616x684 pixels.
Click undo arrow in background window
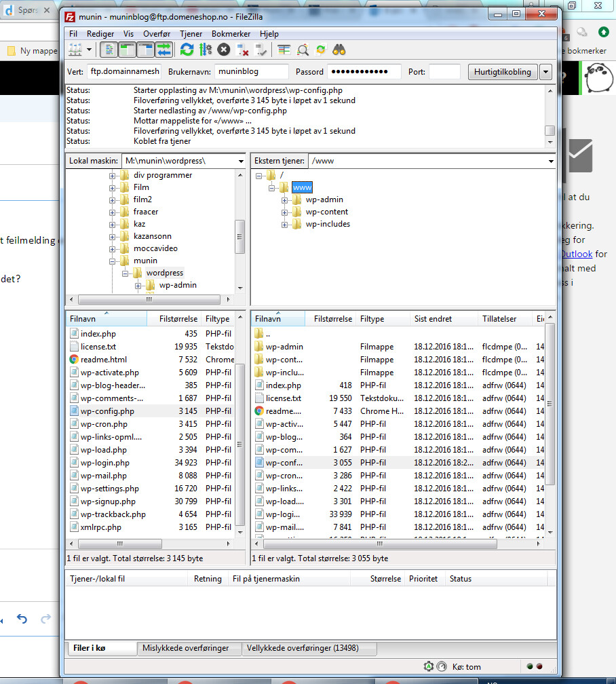pyautogui.click(x=22, y=619)
